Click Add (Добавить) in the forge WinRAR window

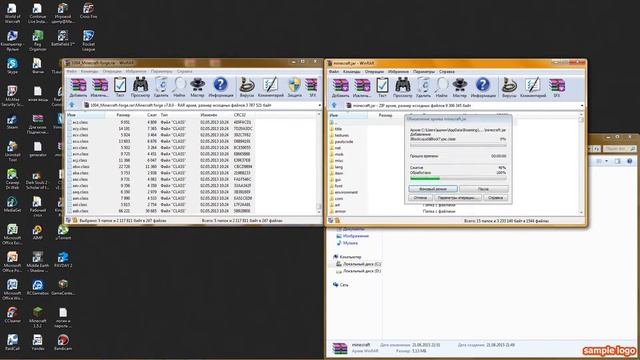tap(78, 87)
